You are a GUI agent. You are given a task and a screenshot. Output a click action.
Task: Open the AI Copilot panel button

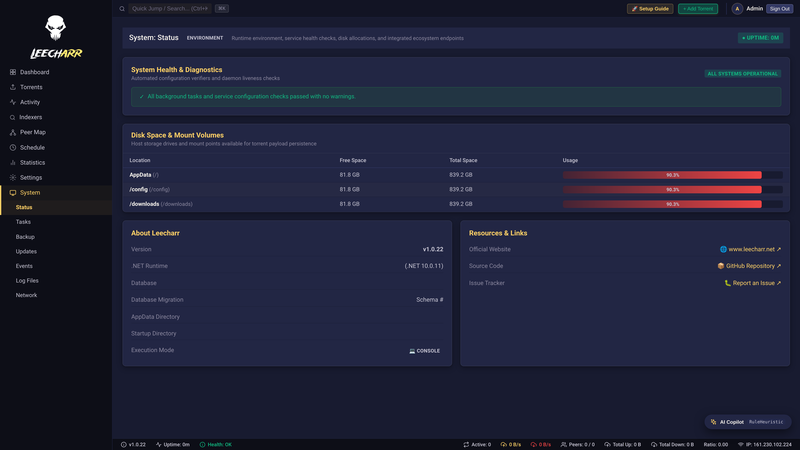point(747,422)
